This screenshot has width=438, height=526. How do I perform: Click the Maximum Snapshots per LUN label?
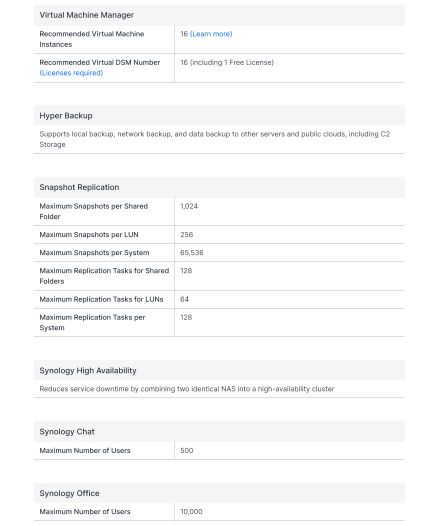coord(89,234)
